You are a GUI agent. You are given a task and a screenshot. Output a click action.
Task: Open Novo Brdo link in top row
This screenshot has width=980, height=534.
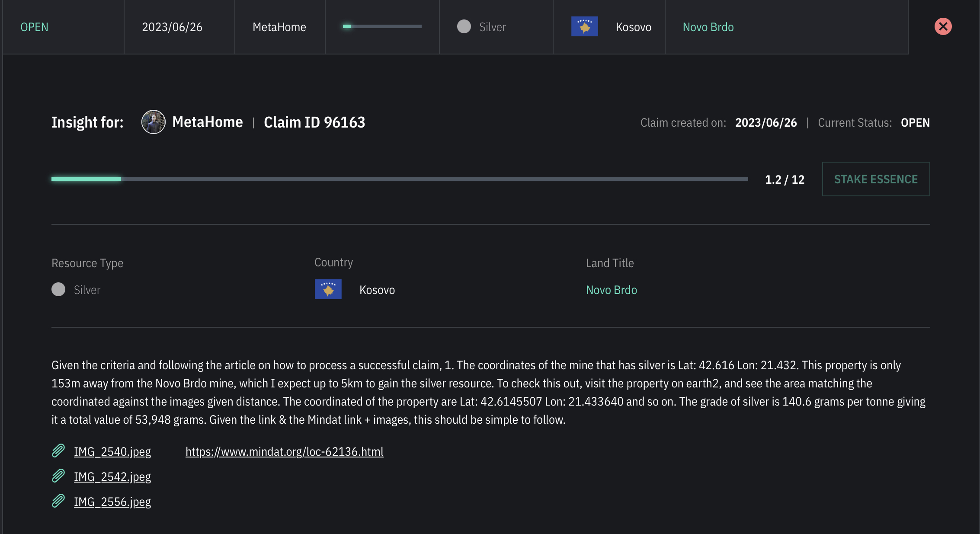[x=708, y=27]
